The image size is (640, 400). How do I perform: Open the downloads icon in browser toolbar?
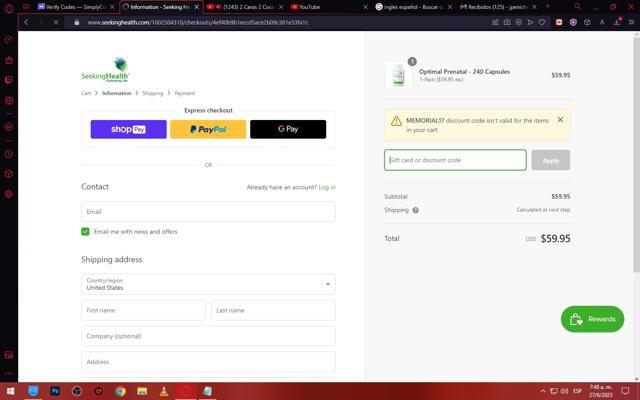click(x=617, y=22)
